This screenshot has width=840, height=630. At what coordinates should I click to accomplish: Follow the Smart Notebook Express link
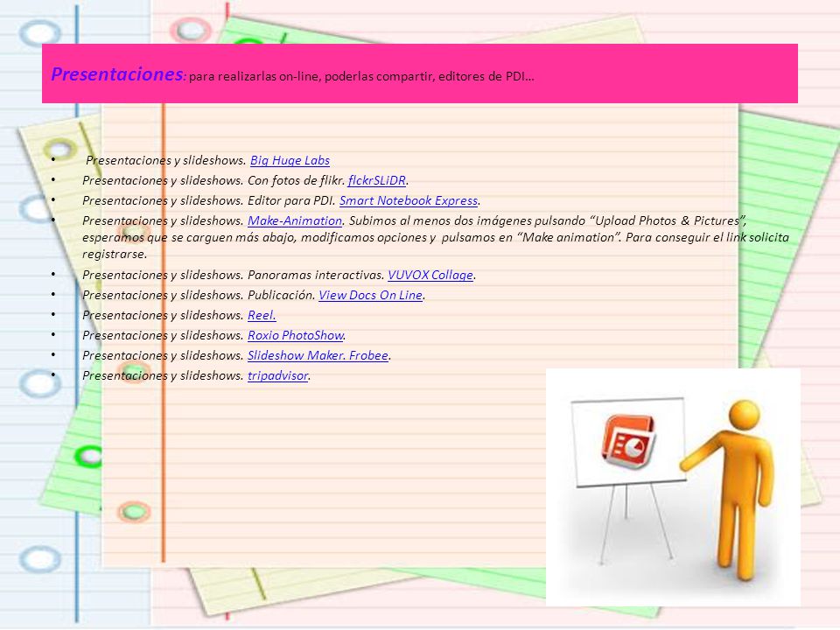(409, 200)
